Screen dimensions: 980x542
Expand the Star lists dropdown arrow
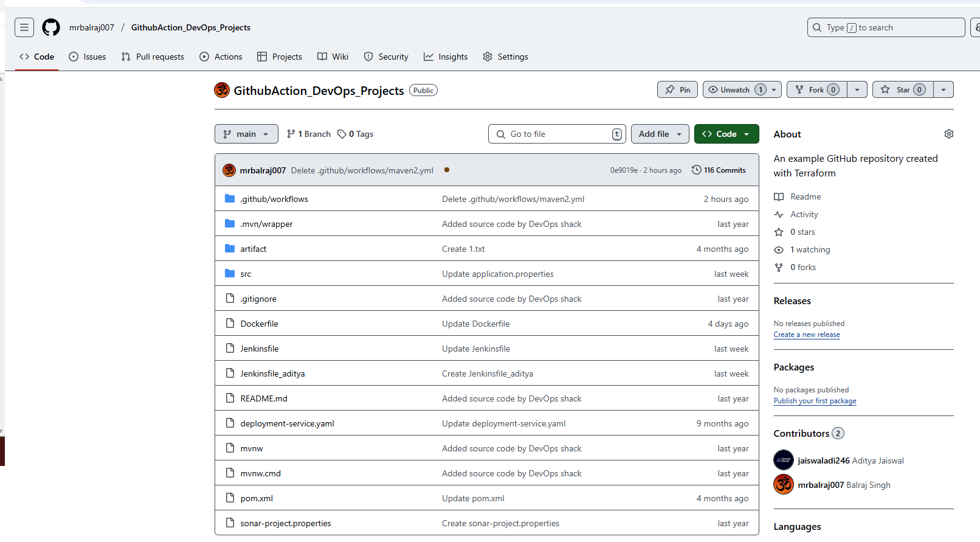pos(944,89)
